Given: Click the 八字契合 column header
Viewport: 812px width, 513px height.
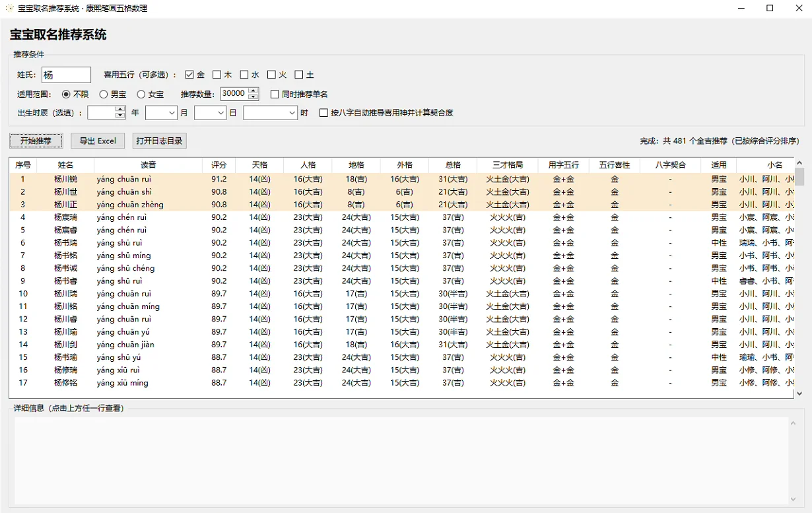Looking at the screenshot, I should (670, 165).
